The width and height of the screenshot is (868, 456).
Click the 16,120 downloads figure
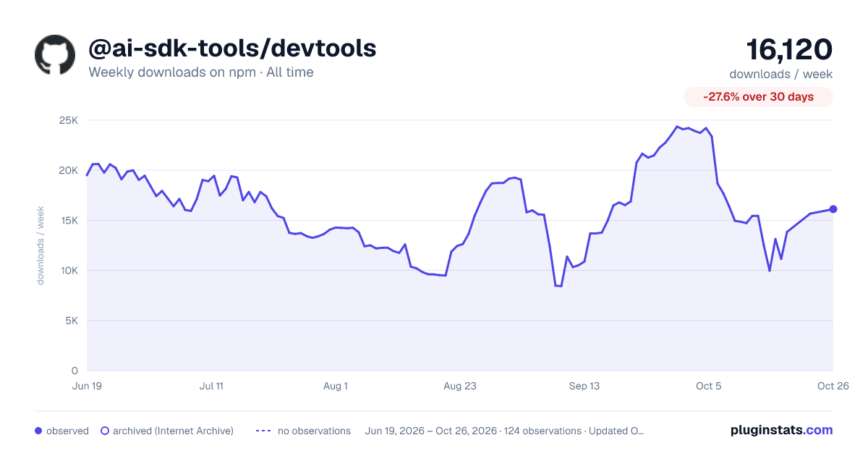(x=789, y=50)
